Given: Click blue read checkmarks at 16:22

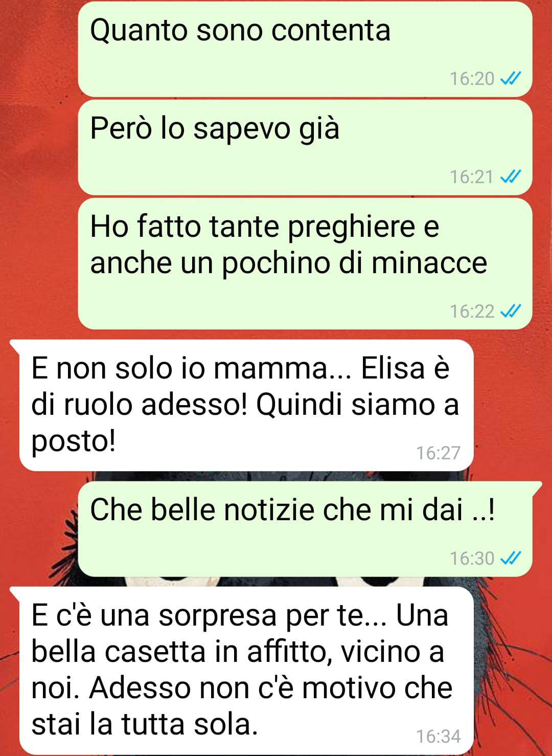Looking at the screenshot, I should tap(510, 311).
